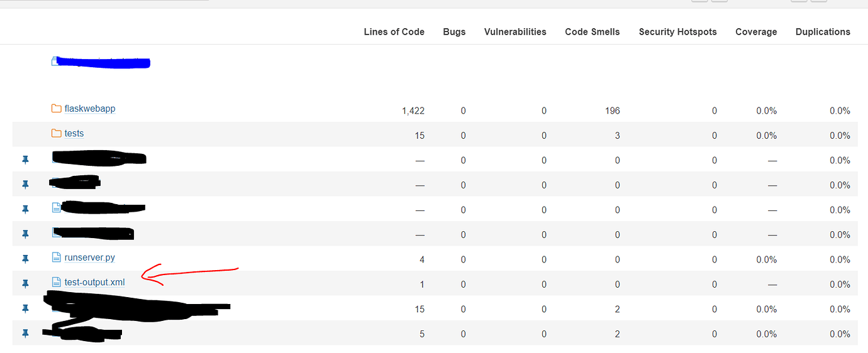The width and height of the screenshot is (868, 353).
Task: Click the test-output.xml file icon
Action: click(x=57, y=282)
